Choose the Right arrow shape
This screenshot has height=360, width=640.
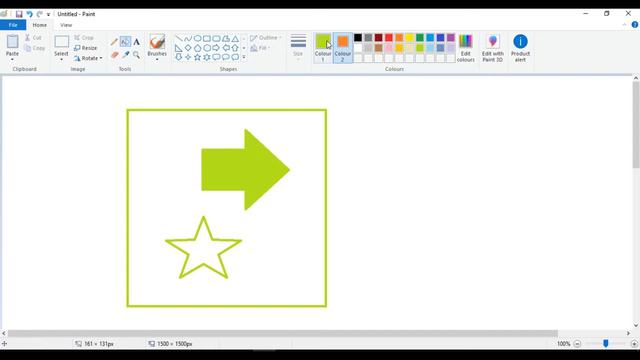(216, 48)
